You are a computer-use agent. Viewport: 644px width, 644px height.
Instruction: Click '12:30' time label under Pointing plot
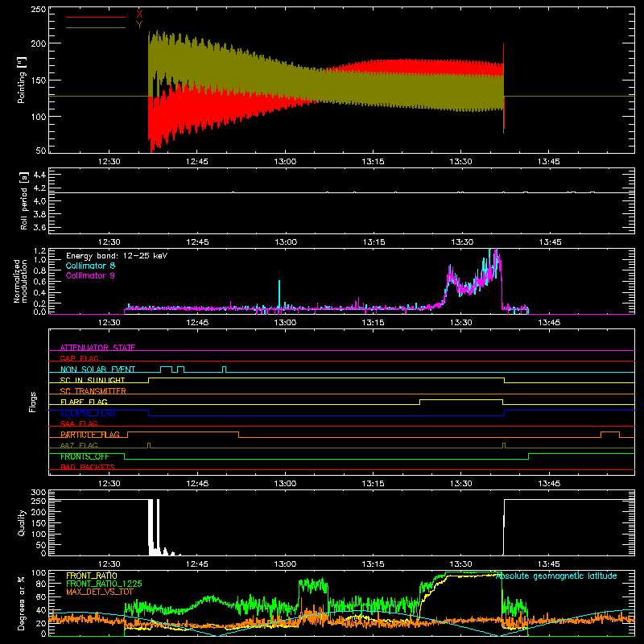click(x=109, y=162)
